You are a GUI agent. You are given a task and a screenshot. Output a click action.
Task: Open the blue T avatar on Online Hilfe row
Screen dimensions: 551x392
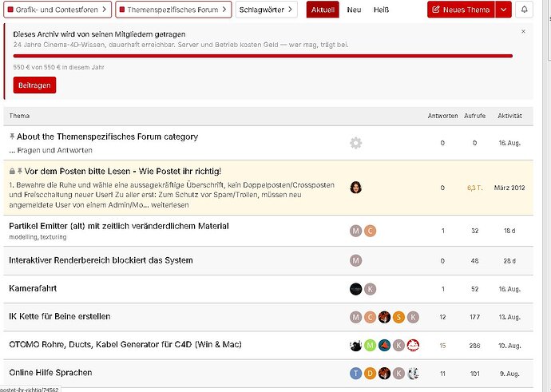tap(355, 374)
